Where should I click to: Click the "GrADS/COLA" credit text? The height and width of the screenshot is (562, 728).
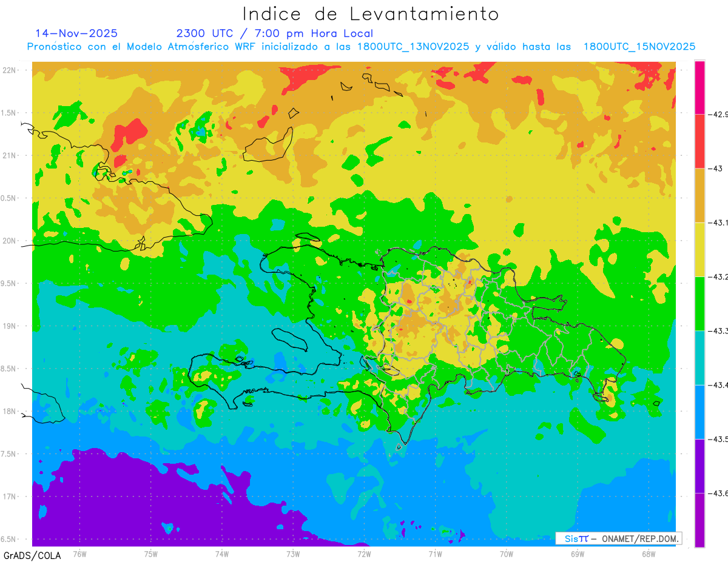tap(32, 555)
